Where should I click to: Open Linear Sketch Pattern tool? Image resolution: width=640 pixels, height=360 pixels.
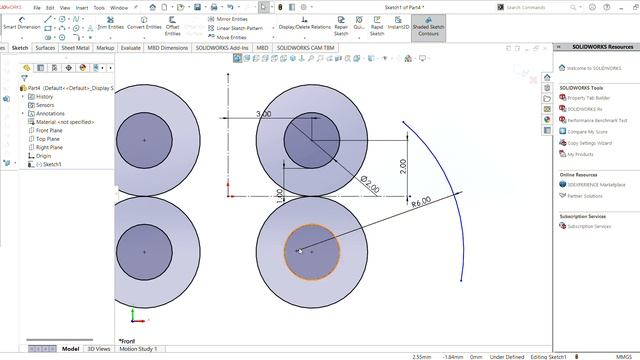(235, 28)
